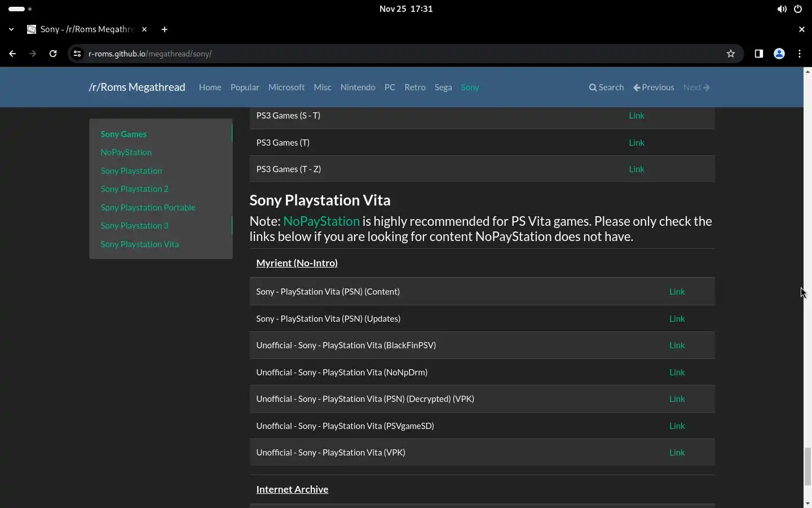Close the browser window
Screen dimensions: 812x508
(x=801, y=29)
